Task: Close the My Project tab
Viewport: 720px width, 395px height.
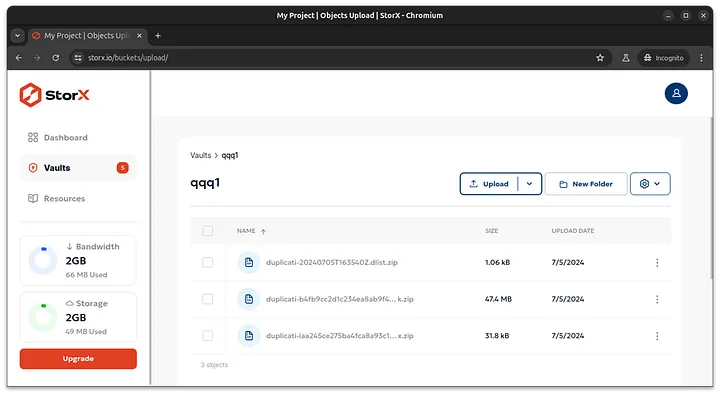Action: click(x=140, y=35)
